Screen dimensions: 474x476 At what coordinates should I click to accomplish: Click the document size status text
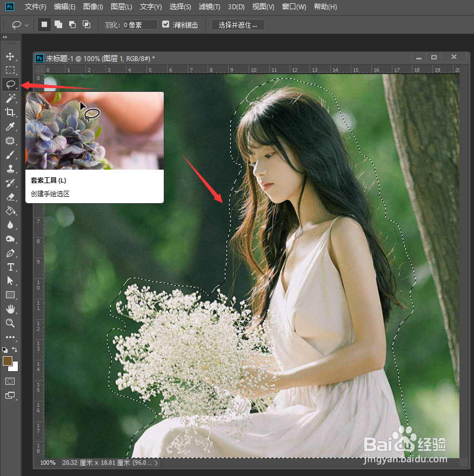point(107,462)
